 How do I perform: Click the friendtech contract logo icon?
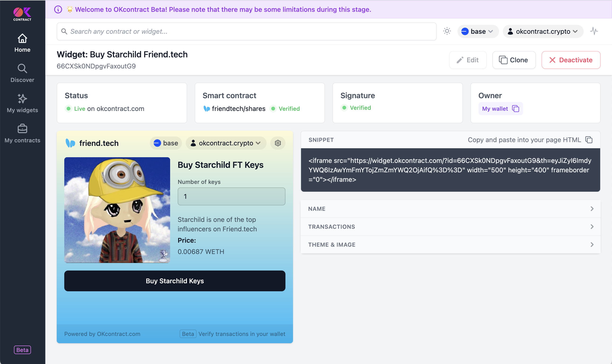point(207,109)
